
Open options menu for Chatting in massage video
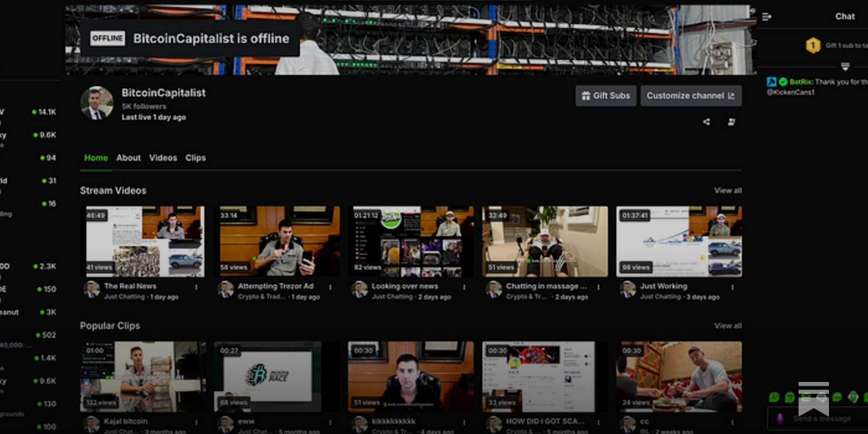(598, 287)
